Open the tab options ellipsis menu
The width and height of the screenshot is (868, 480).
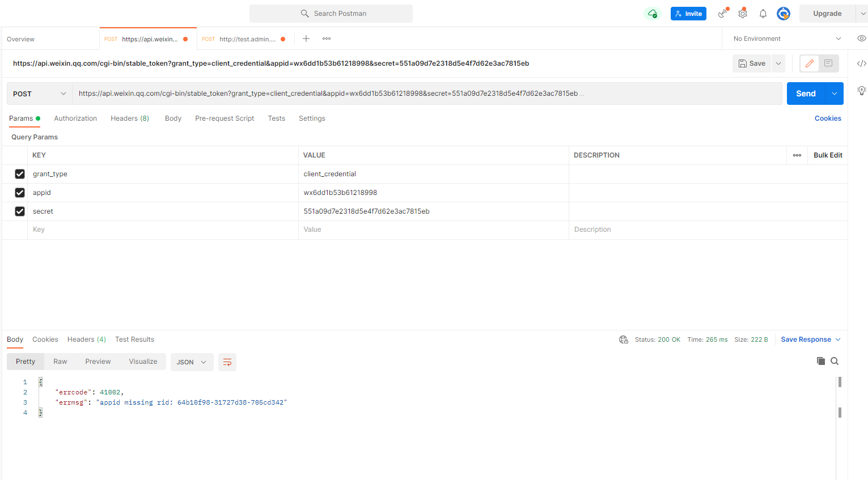[327, 39]
